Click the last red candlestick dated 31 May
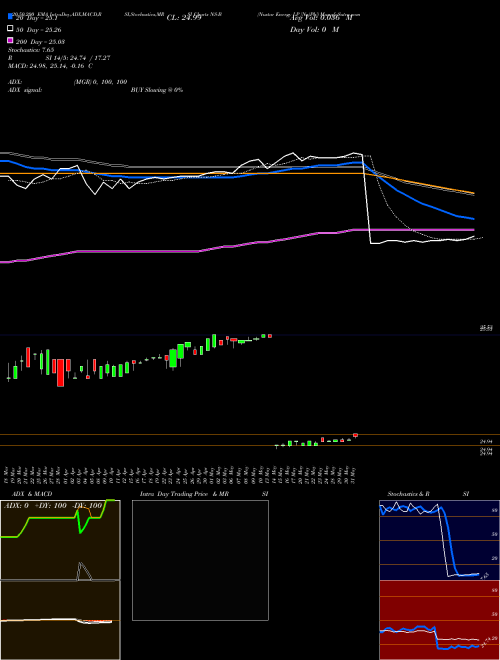The width and height of the screenshot is (500, 660). pyautogui.click(x=355, y=435)
